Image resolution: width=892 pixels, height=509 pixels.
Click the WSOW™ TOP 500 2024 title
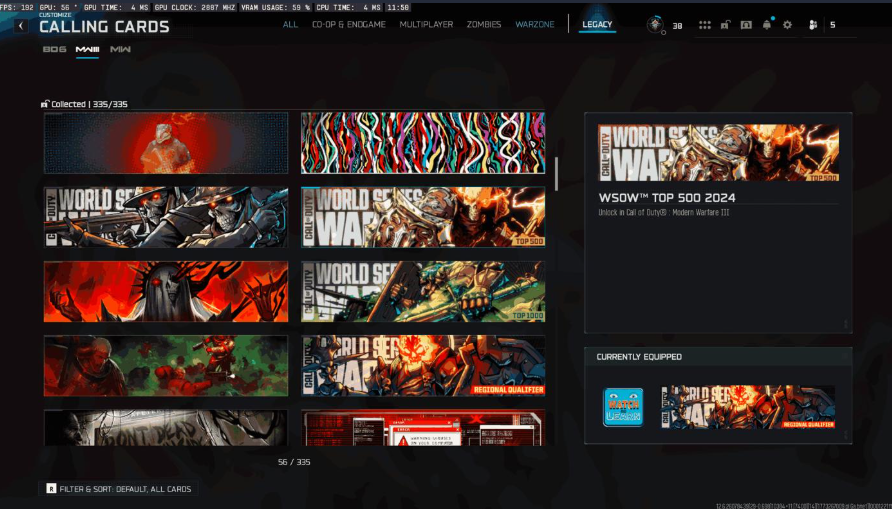tap(667, 198)
